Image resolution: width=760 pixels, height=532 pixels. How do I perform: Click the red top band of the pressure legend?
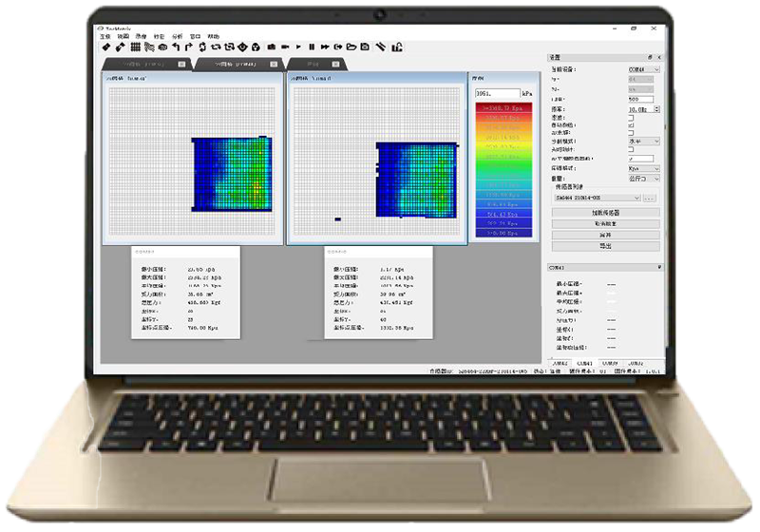point(503,108)
